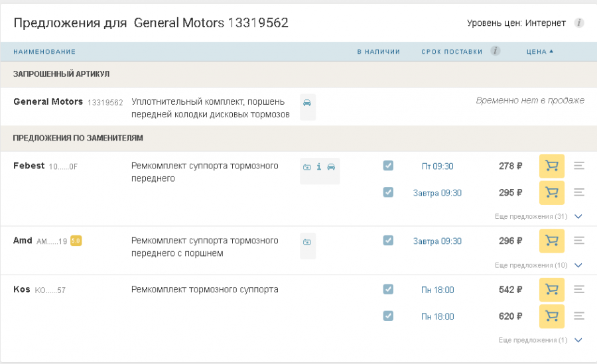Open info icon beside Срок поставки header
The height and width of the screenshot is (364, 597).
click(495, 50)
